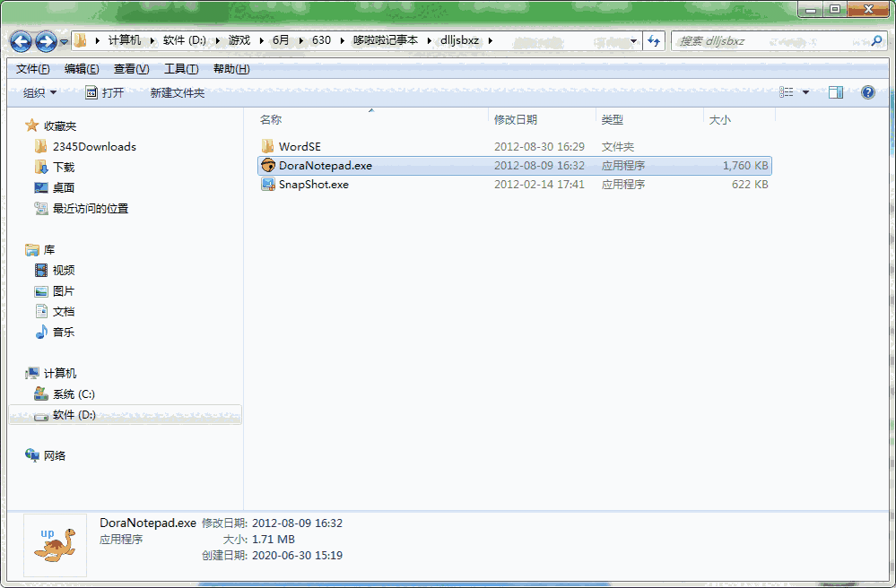Open the change-view dropdown arrow on toolbar
The height and width of the screenshot is (588, 896).
tap(805, 91)
